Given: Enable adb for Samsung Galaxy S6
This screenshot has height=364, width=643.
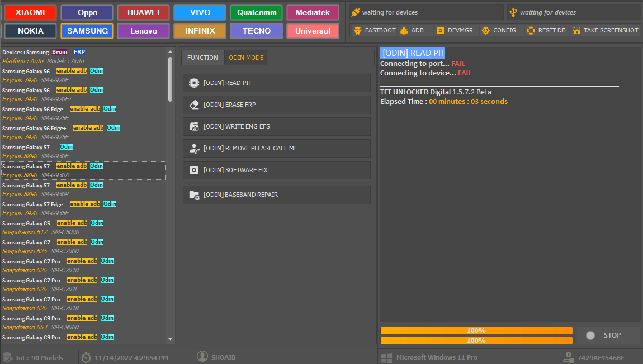Looking at the screenshot, I should click(x=71, y=70).
